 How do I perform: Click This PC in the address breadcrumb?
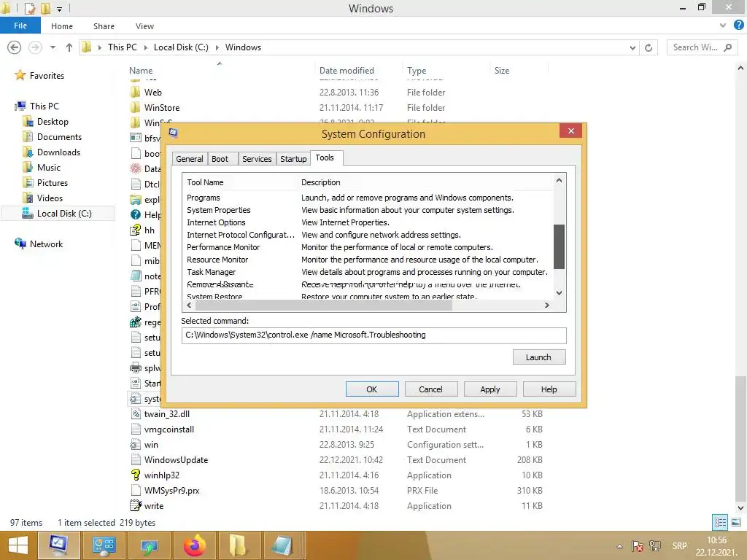pos(122,47)
